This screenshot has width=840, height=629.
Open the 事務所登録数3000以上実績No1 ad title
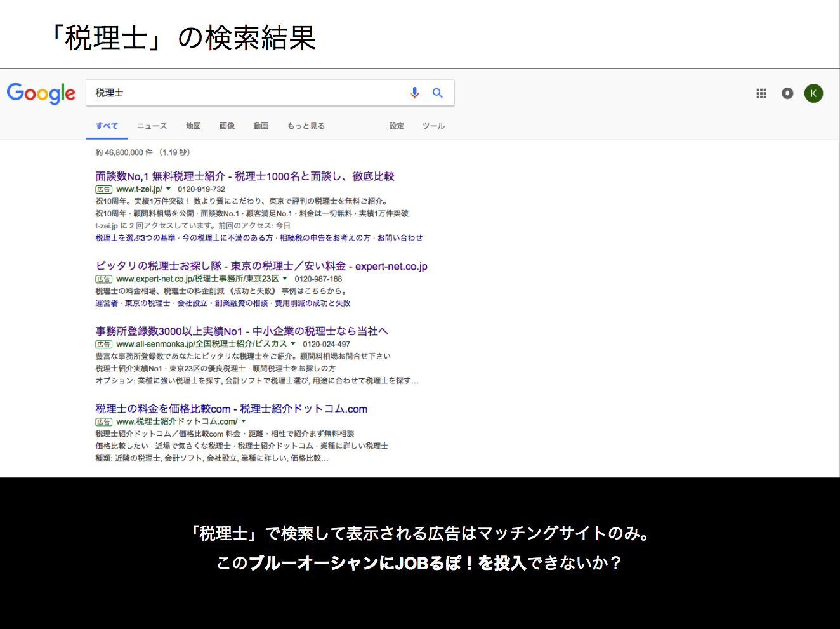coord(242,331)
